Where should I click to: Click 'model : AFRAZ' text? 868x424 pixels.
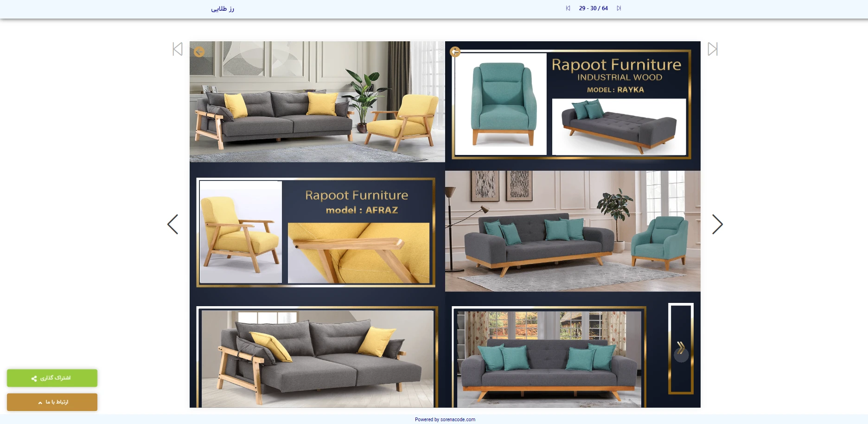click(x=362, y=210)
